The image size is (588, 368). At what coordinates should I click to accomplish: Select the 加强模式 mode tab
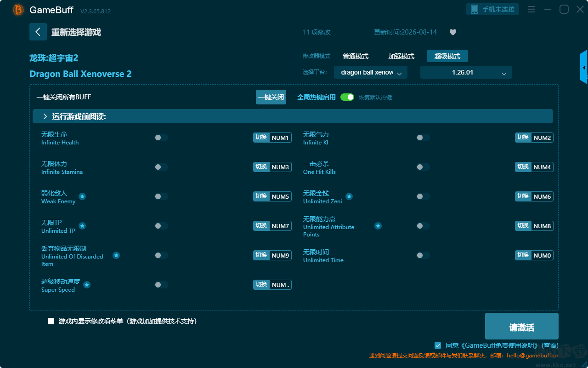(x=401, y=56)
